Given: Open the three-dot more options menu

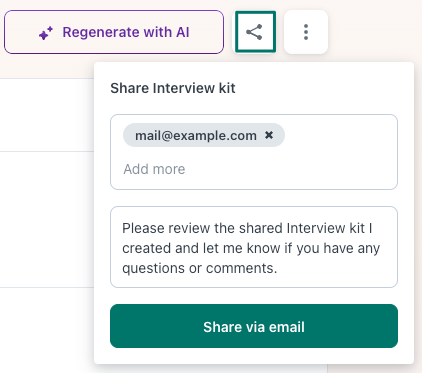Looking at the screenshot, I should tap(306, 32).
